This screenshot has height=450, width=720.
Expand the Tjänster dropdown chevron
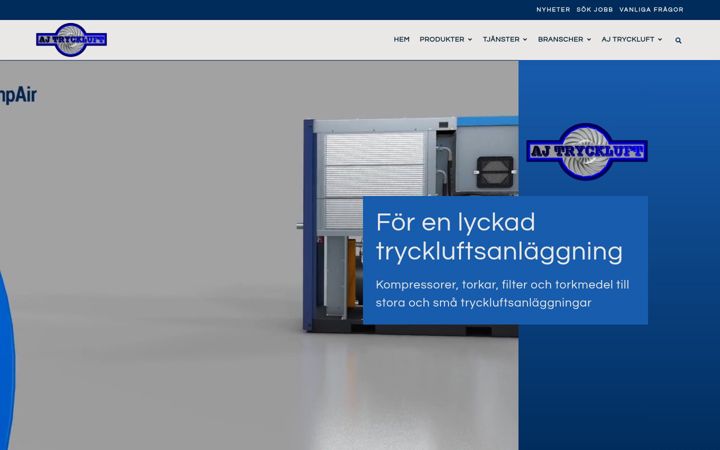(x=525, y=39)
